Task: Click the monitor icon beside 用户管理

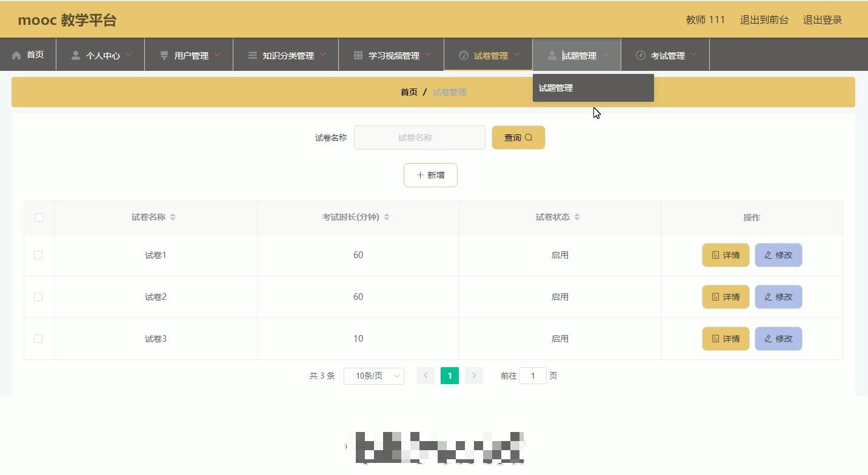Action: click(x=164, y=55)
